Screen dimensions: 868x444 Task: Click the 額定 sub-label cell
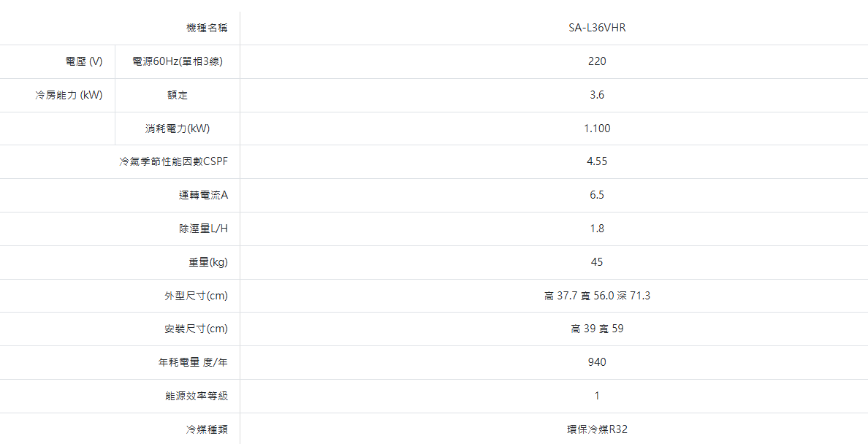(x=178, y=96)
